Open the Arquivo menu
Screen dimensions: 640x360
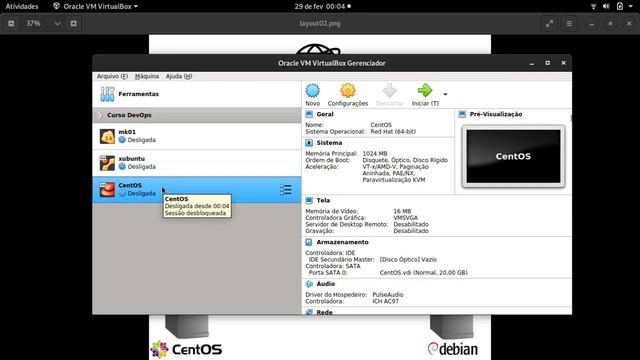coord(112,76)
